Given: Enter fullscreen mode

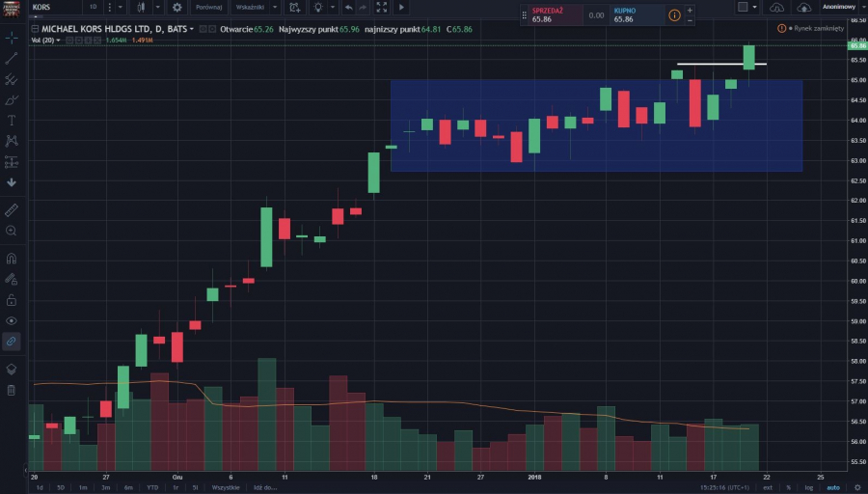Looking at the screenshot, I should point(382,7).
